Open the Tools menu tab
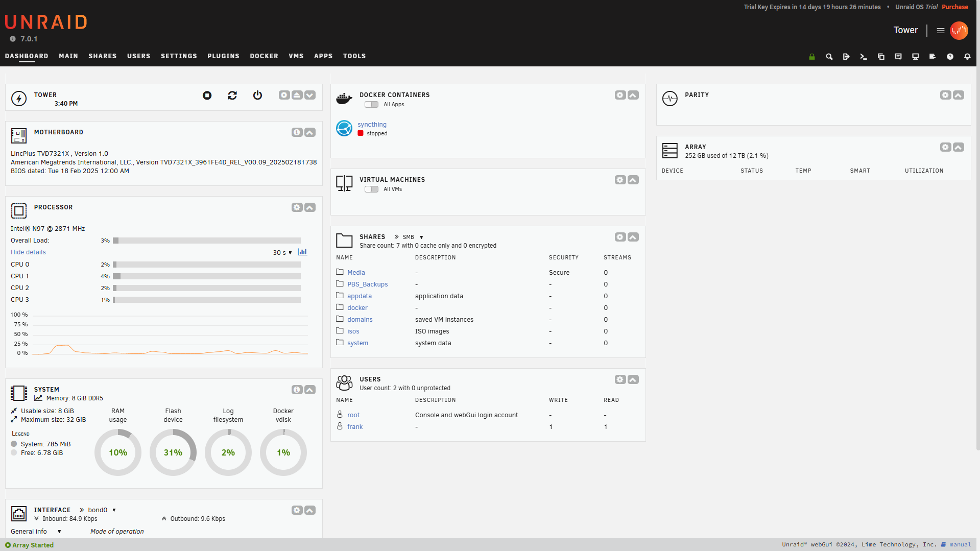Viewport: 980px width, 551px height. pos(354,56)
